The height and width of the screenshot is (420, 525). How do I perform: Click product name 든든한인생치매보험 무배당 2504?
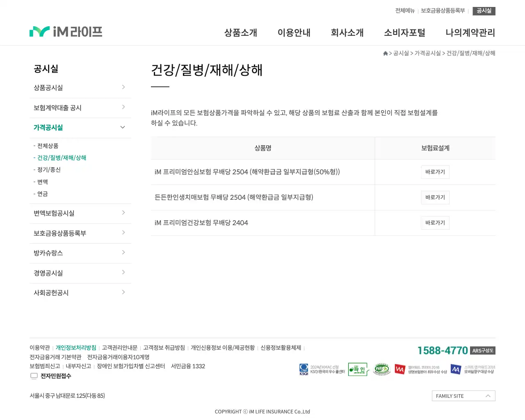pyautogui.click(x=234, y=197)
